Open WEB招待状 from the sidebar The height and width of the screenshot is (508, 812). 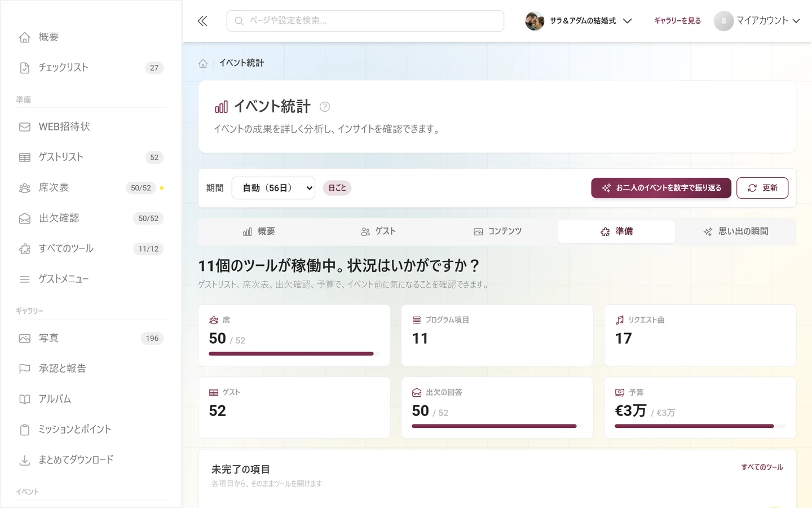pos(91,127)
